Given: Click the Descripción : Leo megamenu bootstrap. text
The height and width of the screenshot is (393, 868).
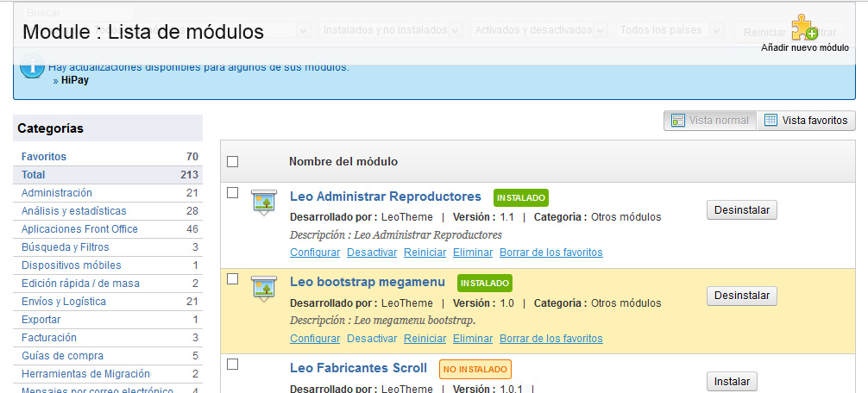Looking at the screenshot, I should coord(383,321).
